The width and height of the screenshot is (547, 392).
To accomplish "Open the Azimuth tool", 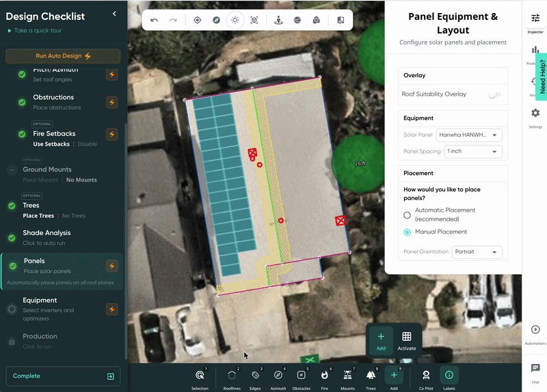I will tap(278, 376).
